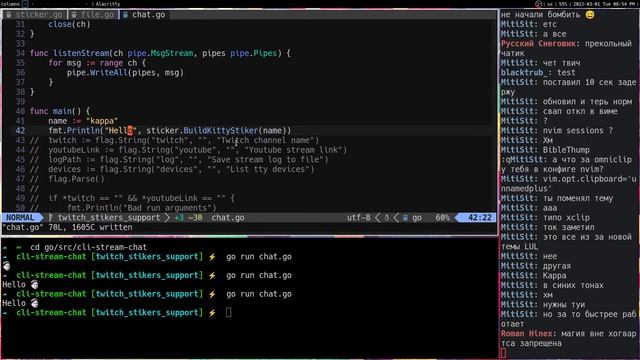
Task: Click the file icon in sticker.go tab
Action: [9, 15]
